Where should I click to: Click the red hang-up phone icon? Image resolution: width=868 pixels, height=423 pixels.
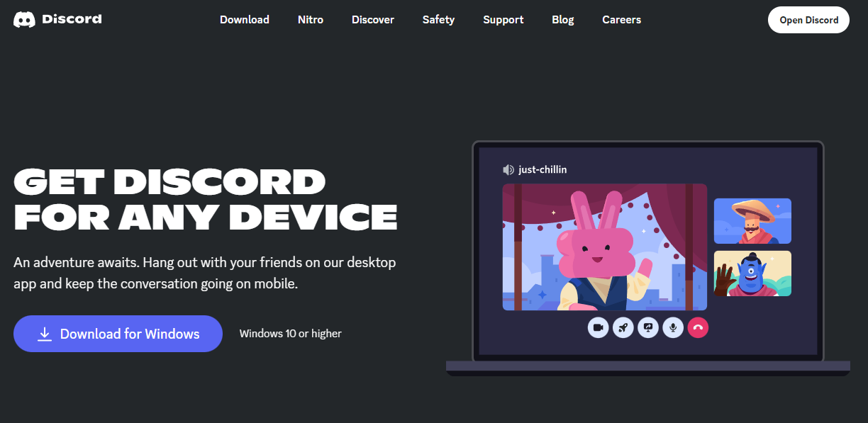[698, 327]
